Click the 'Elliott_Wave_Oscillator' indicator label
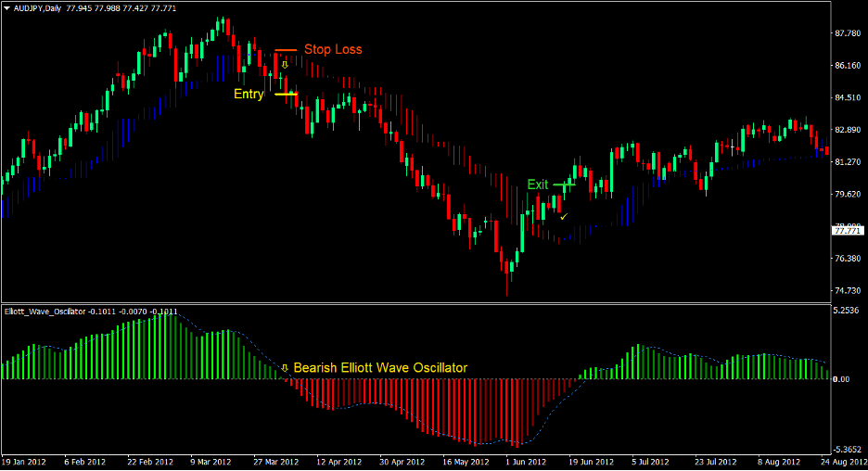Screen dimensions: 868x471 (45, 312)
